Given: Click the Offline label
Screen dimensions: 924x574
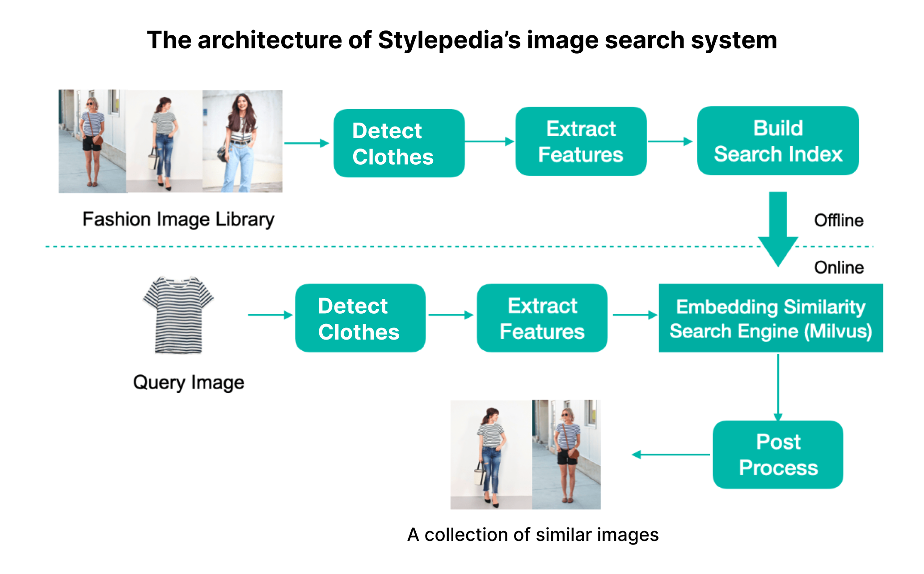Looking at the screenshot, I should pyautogui.click(x=838, y=220).
